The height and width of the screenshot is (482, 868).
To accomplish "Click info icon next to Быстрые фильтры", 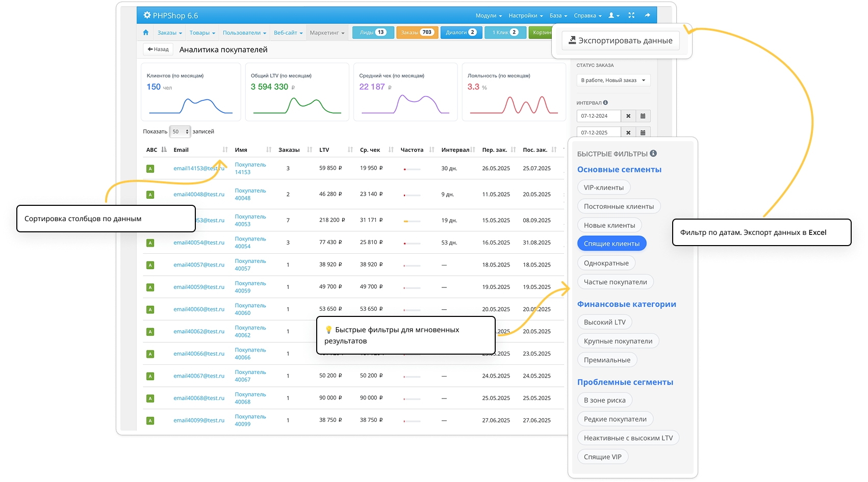I will coord(653,153).
